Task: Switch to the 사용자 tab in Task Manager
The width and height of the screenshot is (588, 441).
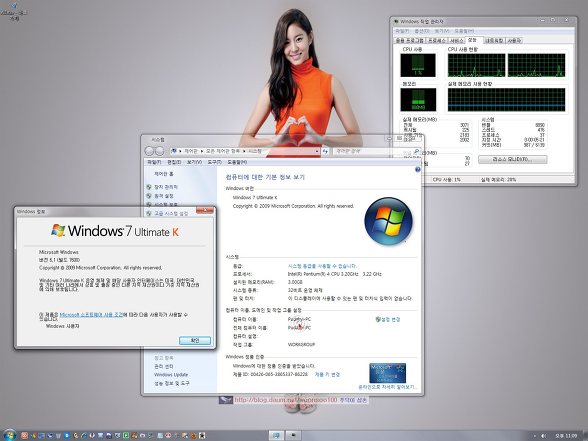Action: [x=514, y=40]
